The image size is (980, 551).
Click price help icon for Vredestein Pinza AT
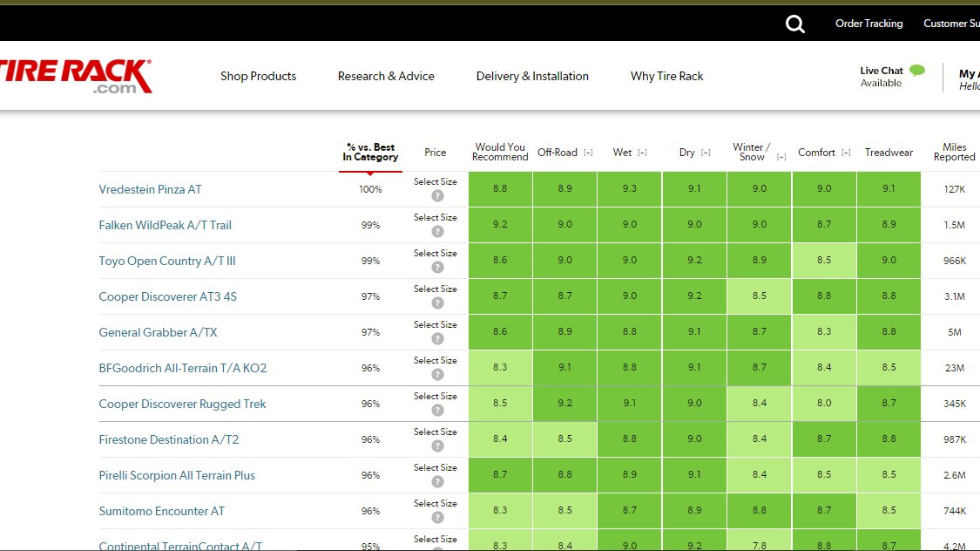tap(437, 196)
